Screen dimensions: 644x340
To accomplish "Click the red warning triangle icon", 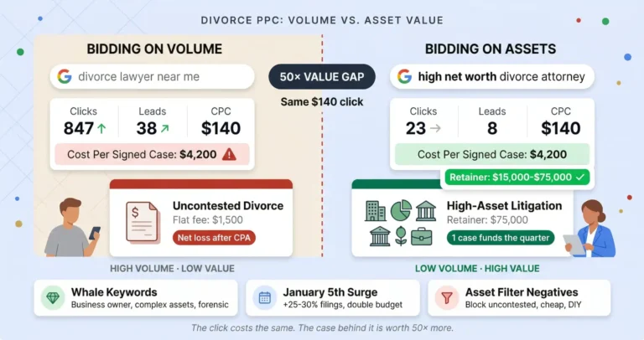I will 230,154.
